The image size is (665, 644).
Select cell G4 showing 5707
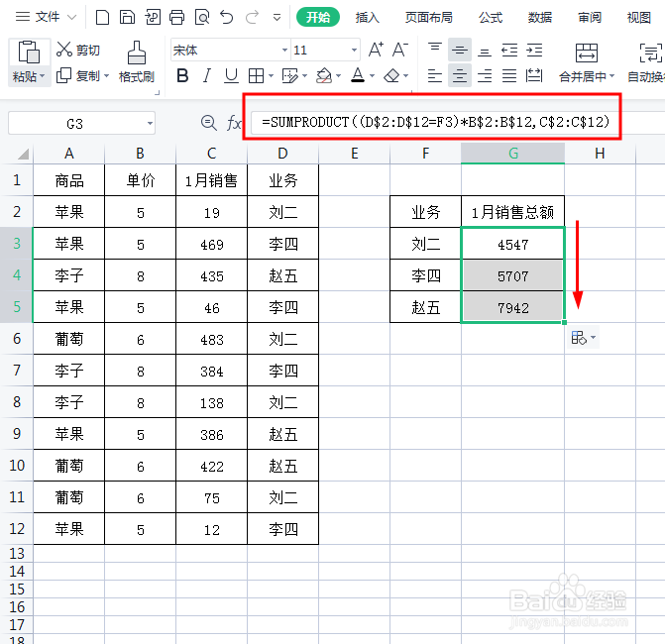512,275
